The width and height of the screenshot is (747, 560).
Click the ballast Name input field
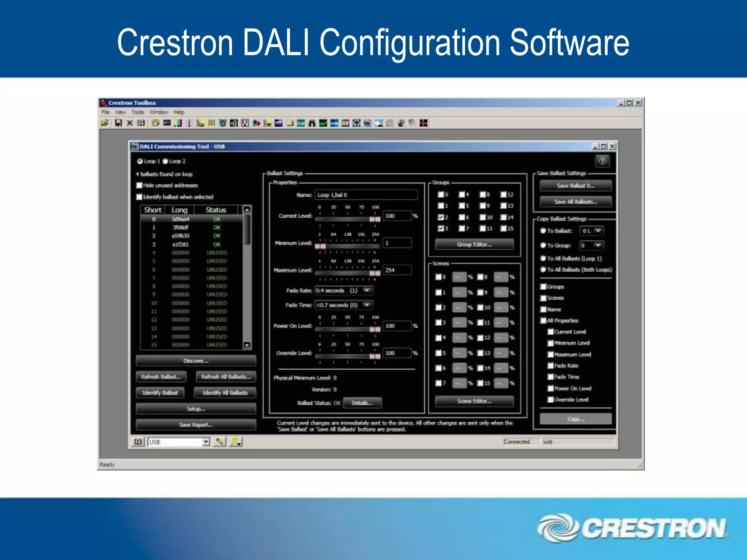click(367, 195)
